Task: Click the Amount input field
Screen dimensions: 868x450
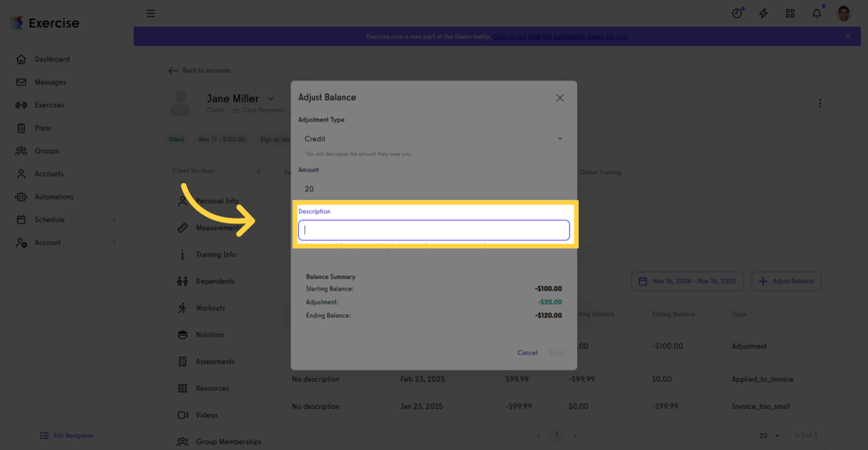Action: pos(433,189)
